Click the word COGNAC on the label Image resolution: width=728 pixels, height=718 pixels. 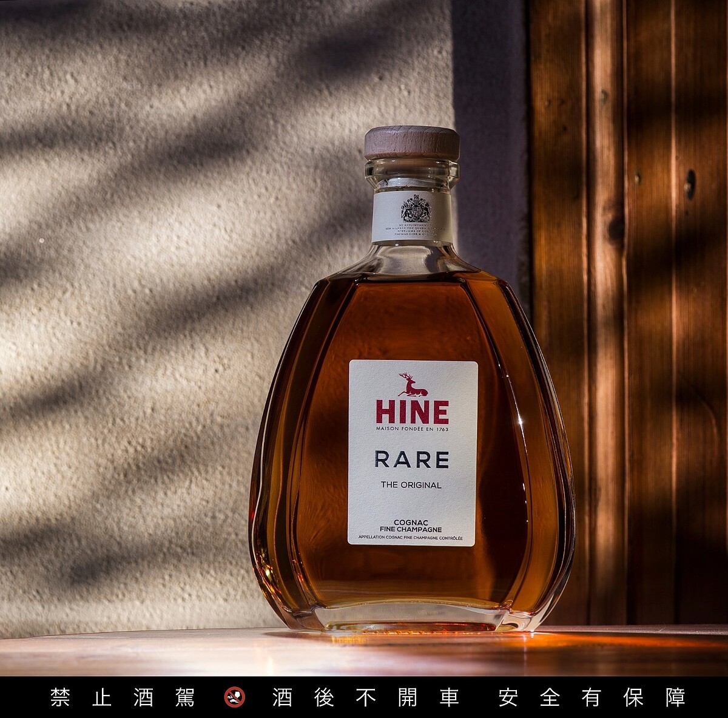[x=411, y=522]
